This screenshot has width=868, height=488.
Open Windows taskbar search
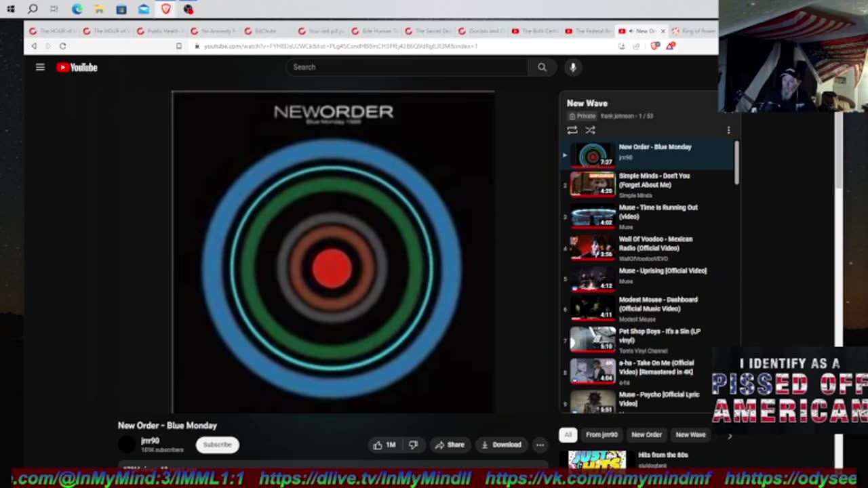click(33, 9)
